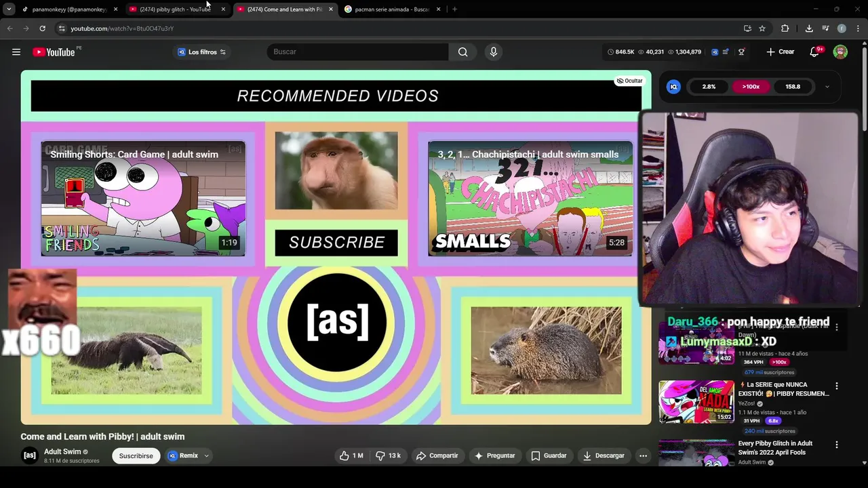This screenshot has height=488, width=868.
Task: Open La SERIE que NUNCA EXISTIÓ thumbnail
Action: pos(696,401)
